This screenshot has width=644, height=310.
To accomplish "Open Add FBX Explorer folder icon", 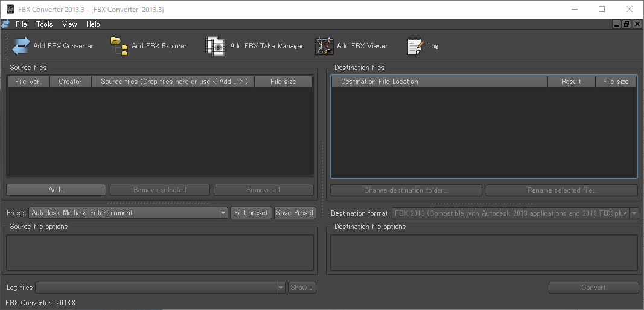I will click(x=120, y=46).
